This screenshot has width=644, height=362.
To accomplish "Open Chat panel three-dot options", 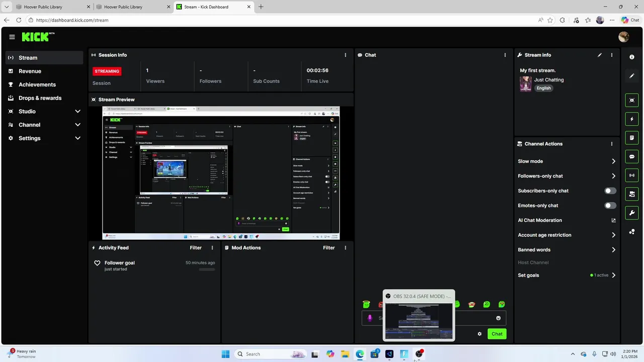I will point(505,55).
